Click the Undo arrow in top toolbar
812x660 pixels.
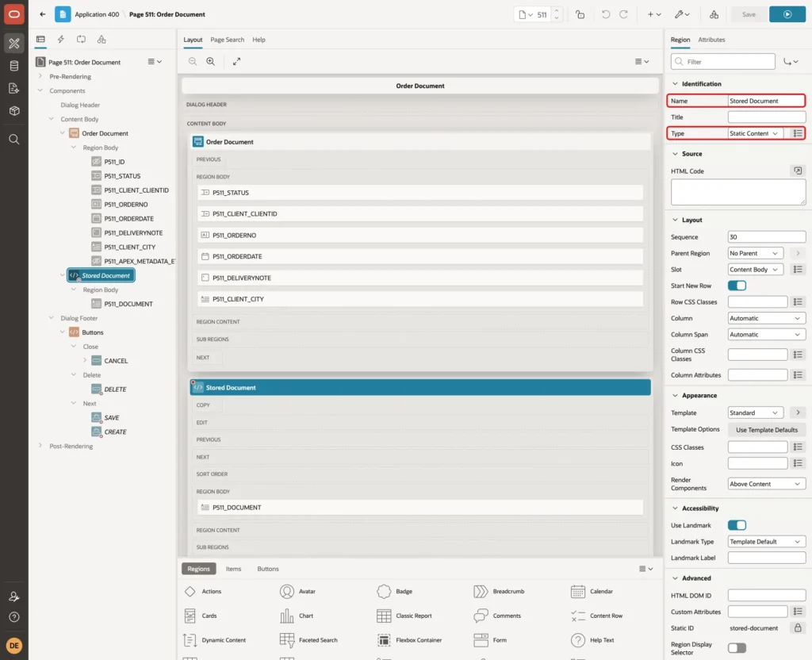point(605,14)
